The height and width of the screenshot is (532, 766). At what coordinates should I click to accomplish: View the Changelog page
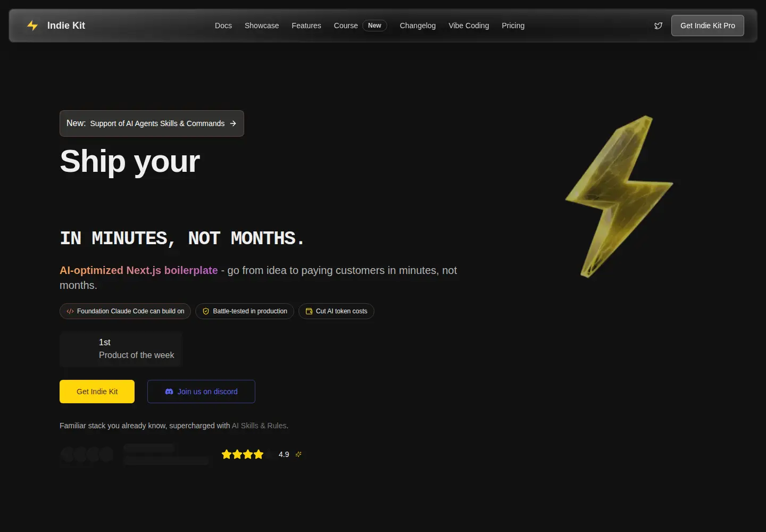tap(418, 26)
